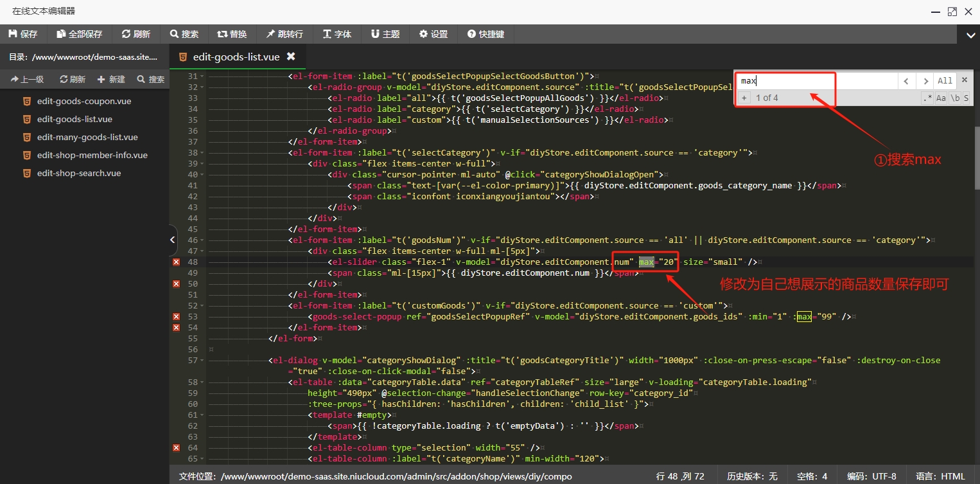
Task: Open edit-shop-search.vue in the file list
Action: (78, 173)
